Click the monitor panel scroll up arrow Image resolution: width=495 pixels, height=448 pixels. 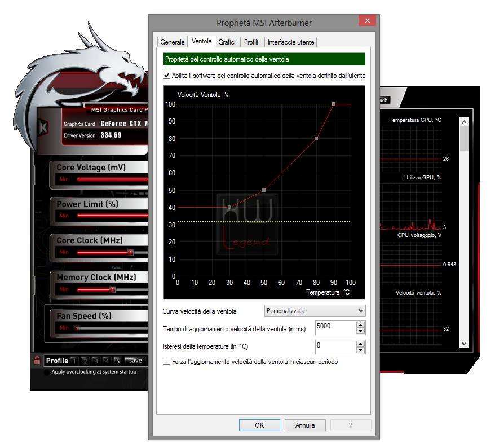pyautogui.click(x=464, y=122)
